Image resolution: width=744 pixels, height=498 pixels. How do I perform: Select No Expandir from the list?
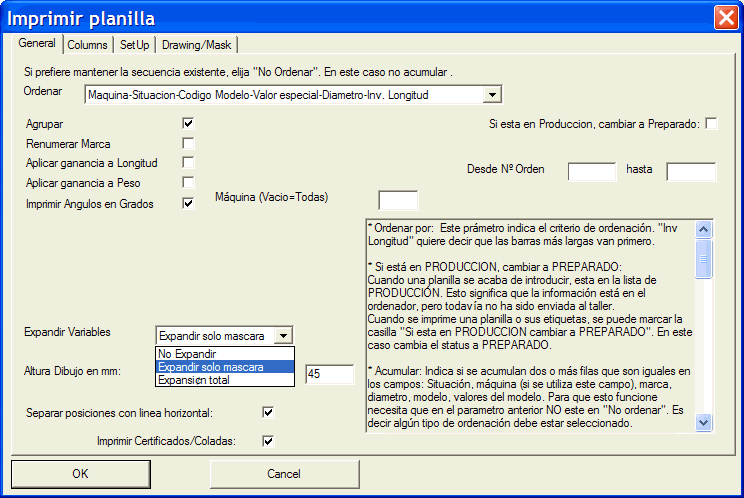pyautogui.click(x=225, y=354)
